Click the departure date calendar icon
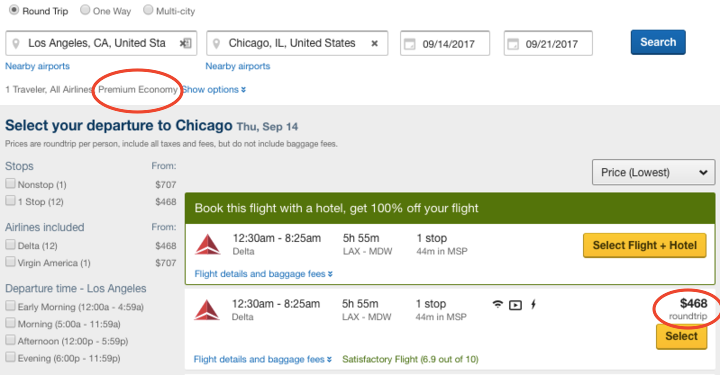720x375 pixels. pyautogui.click(x=409, y=44)
